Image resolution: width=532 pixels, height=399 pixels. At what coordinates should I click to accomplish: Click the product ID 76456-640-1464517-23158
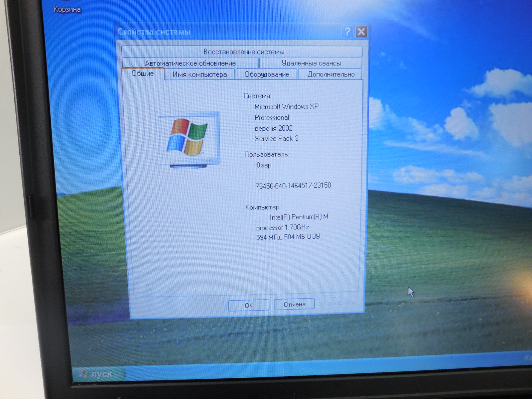(293, 186)
